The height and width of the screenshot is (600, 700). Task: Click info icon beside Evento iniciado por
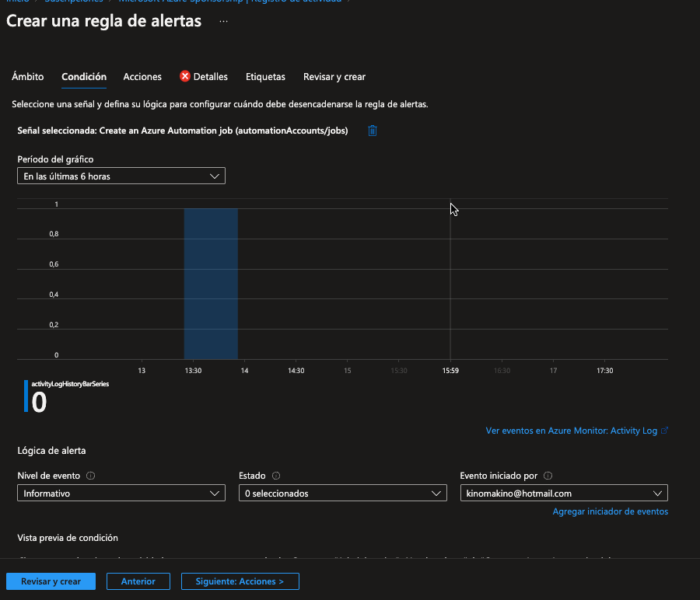coord(548,476)
